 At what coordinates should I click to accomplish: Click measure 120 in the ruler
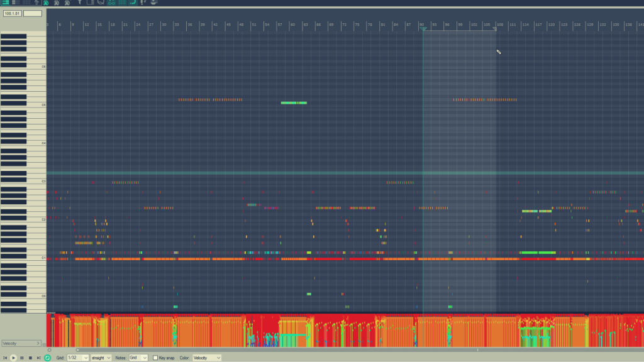[x=552, y=25]
